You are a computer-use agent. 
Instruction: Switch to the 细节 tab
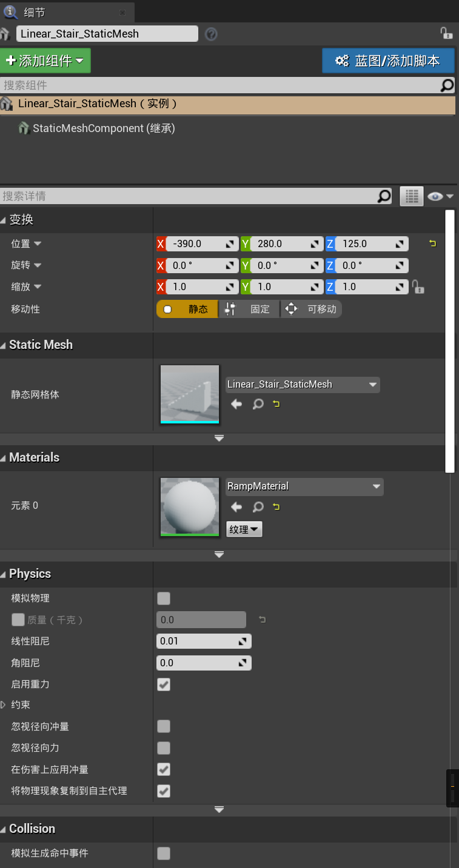pyautogui.click(x=67, y=12)
